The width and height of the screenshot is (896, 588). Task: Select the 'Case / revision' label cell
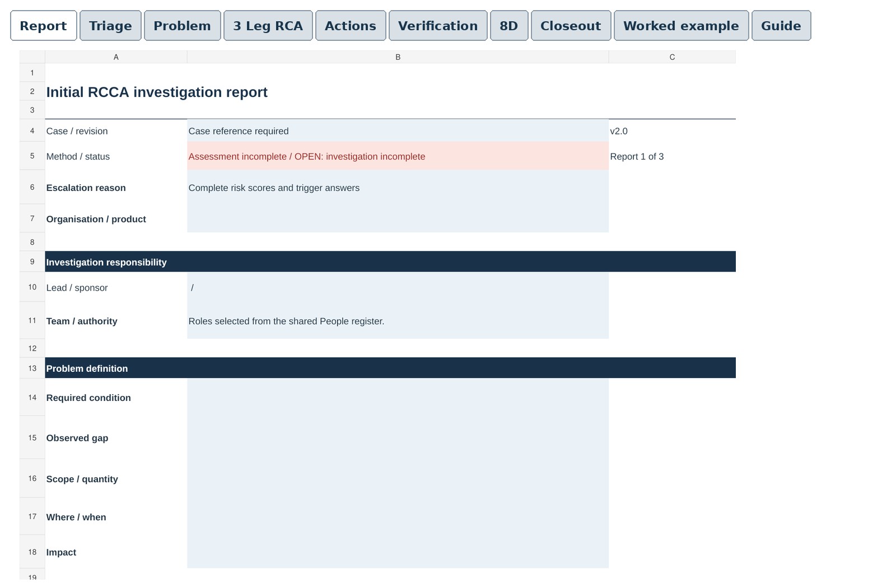(116, 131)
